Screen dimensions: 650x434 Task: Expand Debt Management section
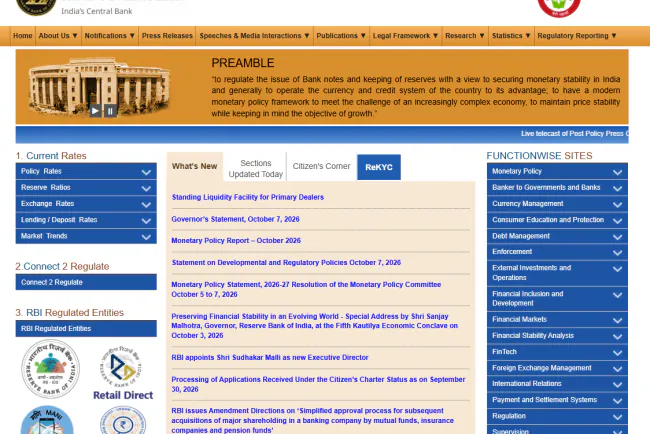tap(557, 236)
